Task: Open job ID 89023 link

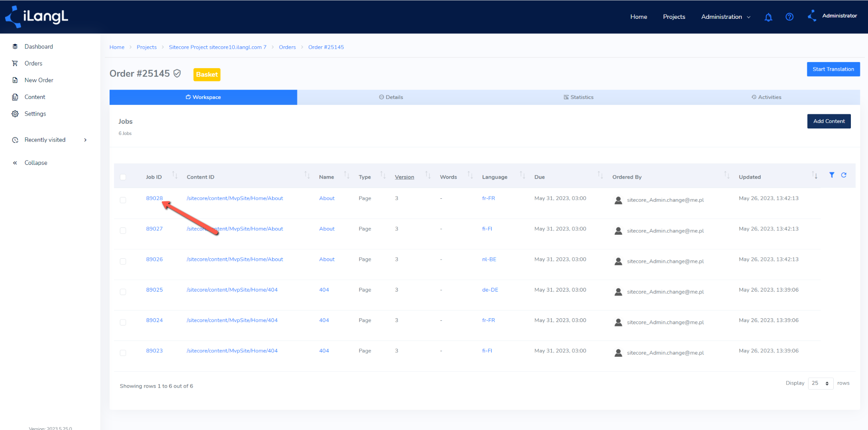Action: (x=155, y=351)
